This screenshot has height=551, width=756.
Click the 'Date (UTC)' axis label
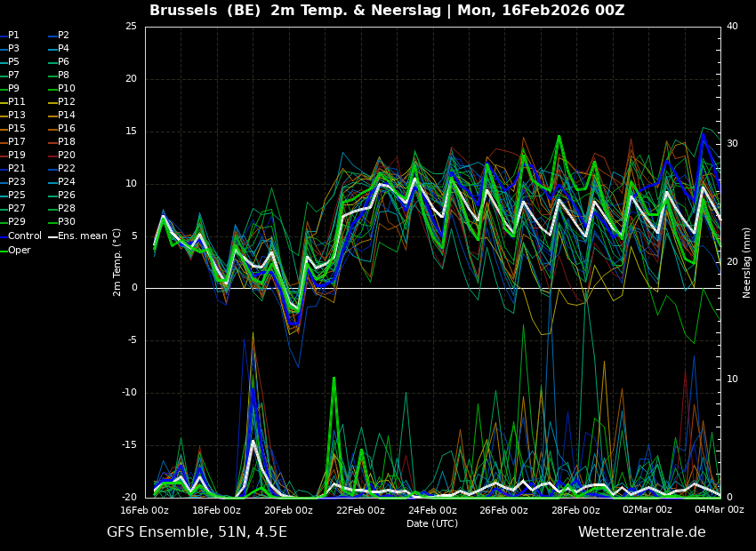pyautogui.click(x=432, y=523)
